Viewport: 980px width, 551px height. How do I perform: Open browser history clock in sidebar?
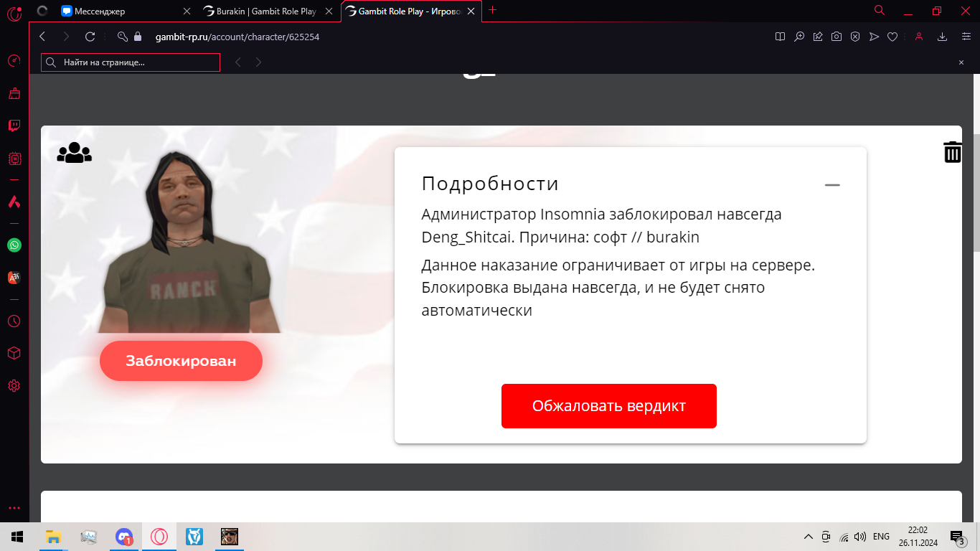click(14, 321)
